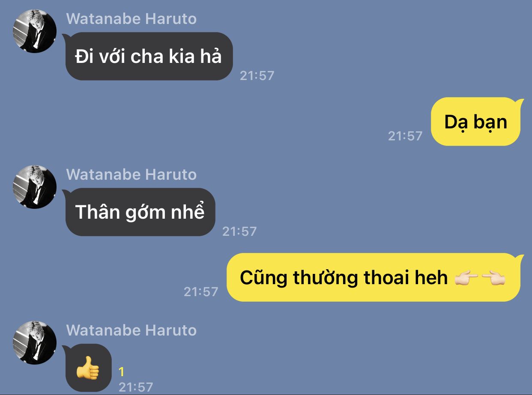
Task: Tap profile picture next to "Thân gớm nhể"
Action: (35, 187)
